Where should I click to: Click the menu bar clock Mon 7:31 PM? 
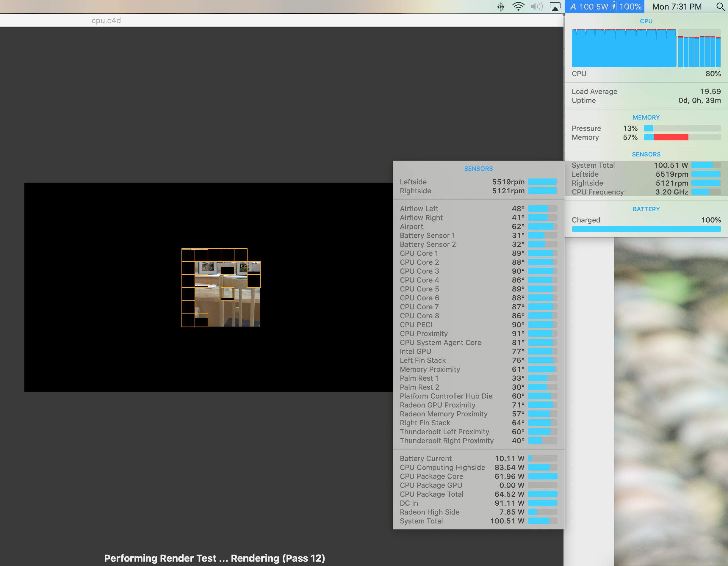pyautogui.click(x=677, y=7)
